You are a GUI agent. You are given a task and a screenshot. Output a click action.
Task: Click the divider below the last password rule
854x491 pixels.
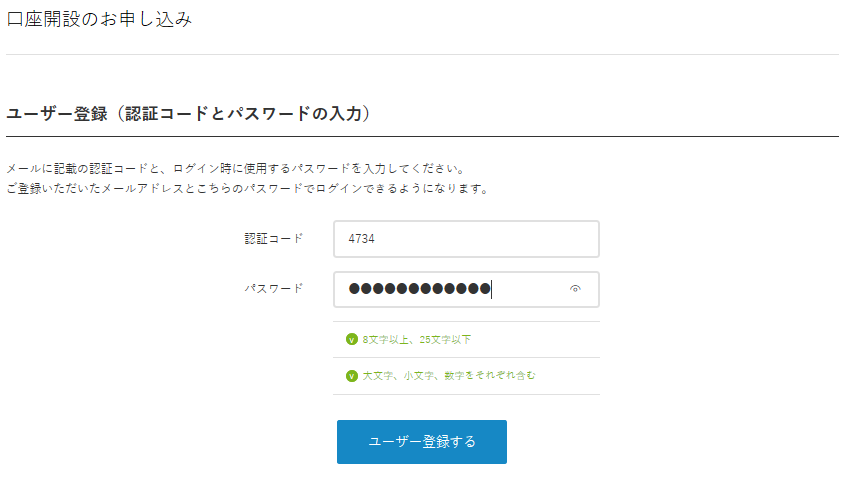(x=466, y=394)
